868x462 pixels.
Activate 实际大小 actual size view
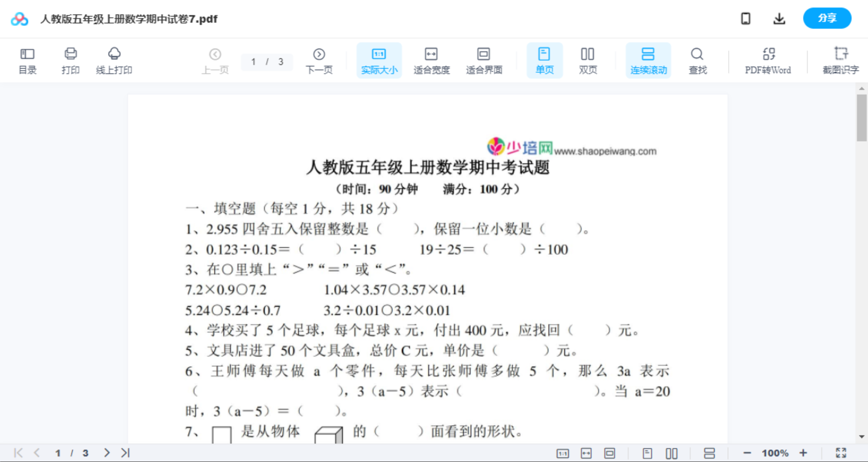(x=379, y=60)
